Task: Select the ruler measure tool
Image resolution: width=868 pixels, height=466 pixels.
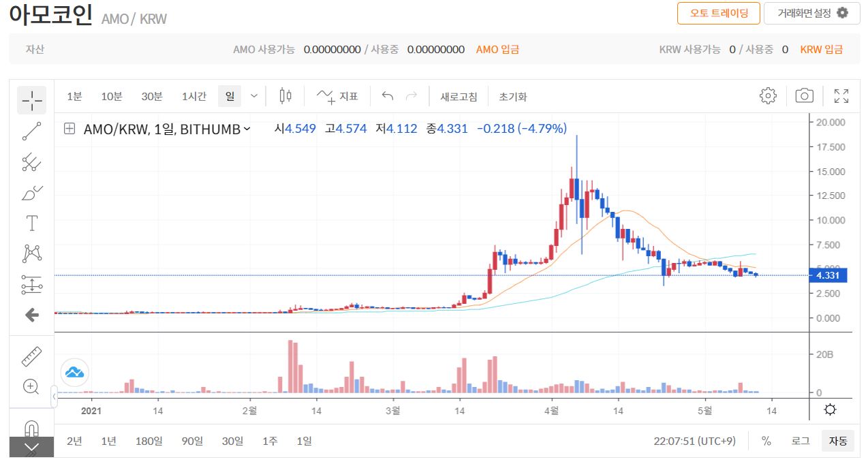Action: (x=31, y=356)
